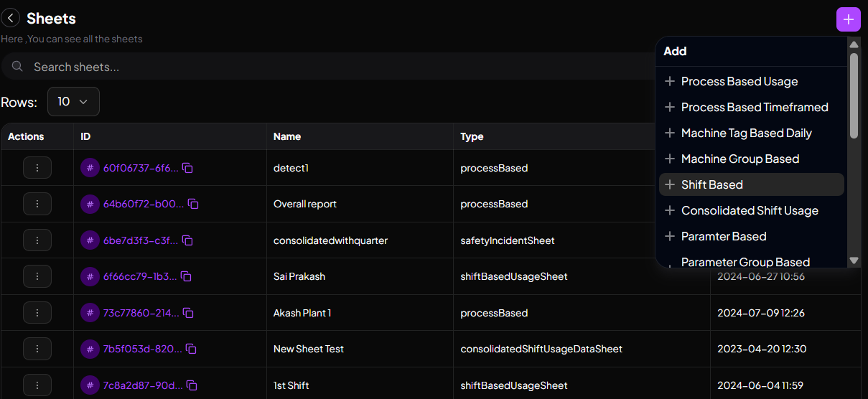The image size is (868, 399).
Task: Click hash icon of Akash Plant 1 row
Action: (90, 313)
